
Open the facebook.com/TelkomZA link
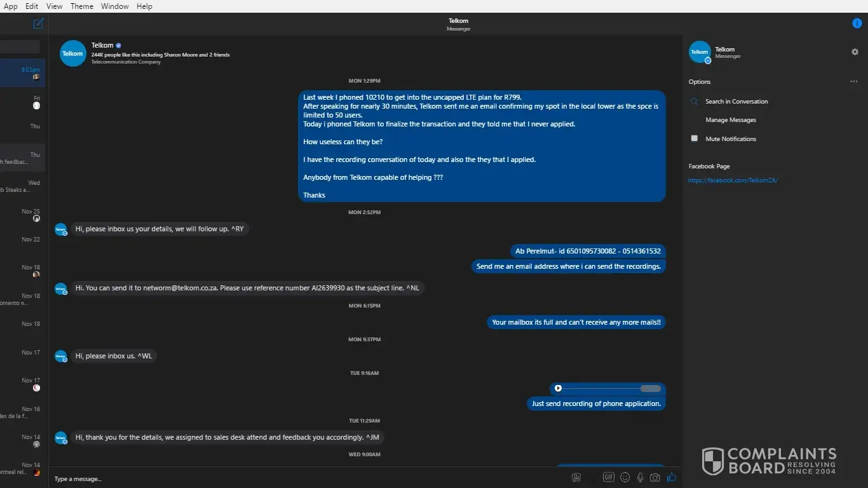click(x=733, y=180)
